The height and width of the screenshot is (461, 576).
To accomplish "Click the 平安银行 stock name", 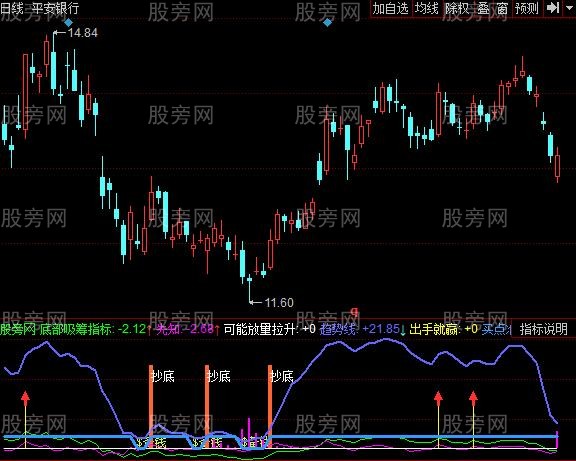I will 55,8.
